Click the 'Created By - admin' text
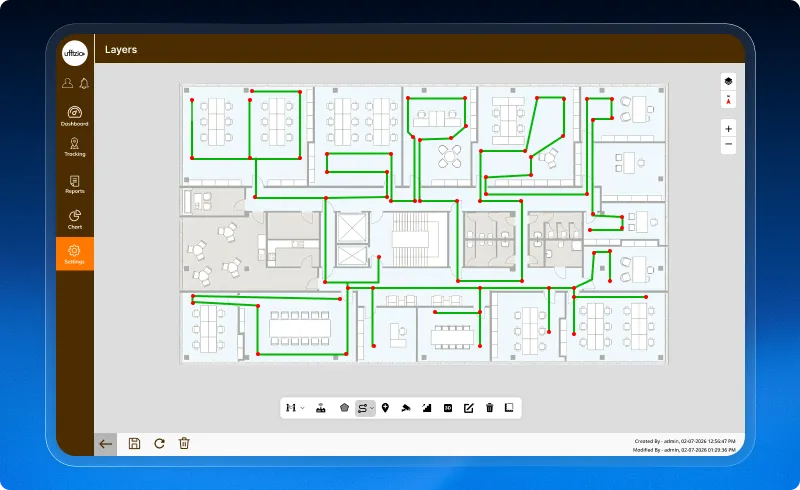800x490 pixels. (x=685, y=441)
